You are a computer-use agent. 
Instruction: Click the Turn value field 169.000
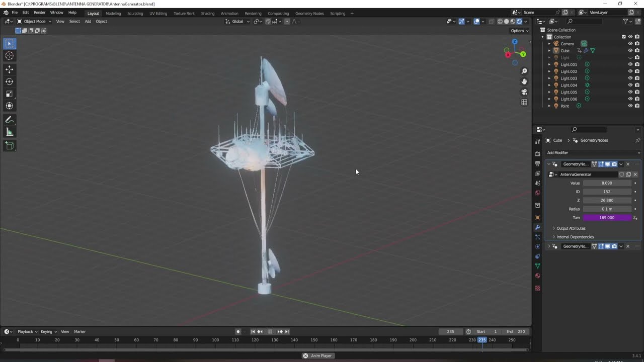coord(607,218)
